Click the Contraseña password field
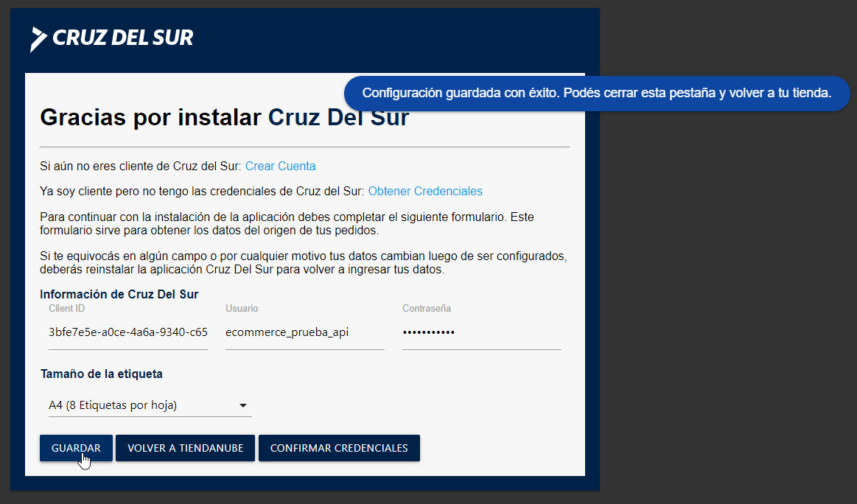This screenshot has height=504, width=857. (481, 332)
